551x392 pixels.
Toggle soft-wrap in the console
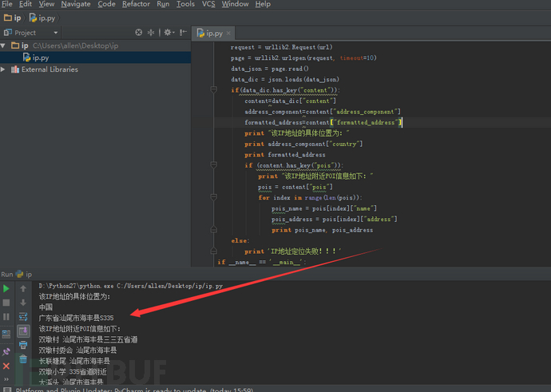(x=23, y=317)
